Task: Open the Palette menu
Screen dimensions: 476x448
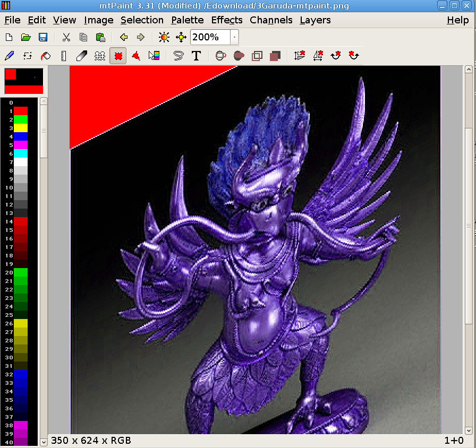Action: 188,20
